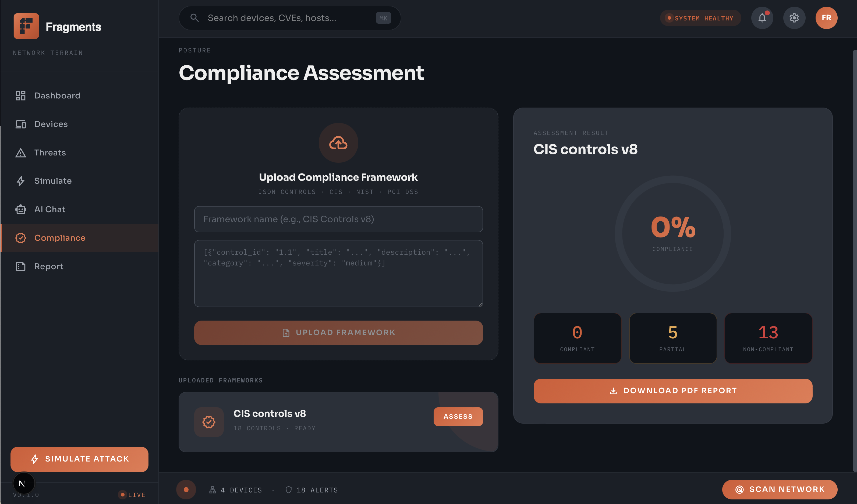Screen dimensions: 857x504
Task: Click the notifications bell icon
Action: click(762, 18)
